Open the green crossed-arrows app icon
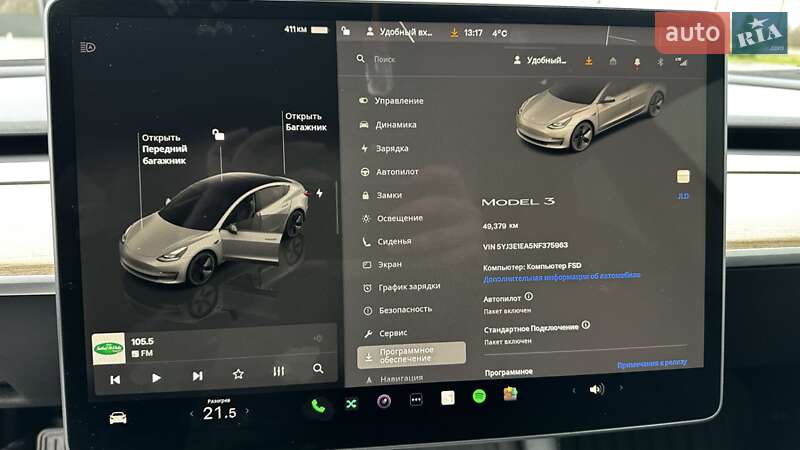Screen dimensions: 800x450 [x=351, y=404]
